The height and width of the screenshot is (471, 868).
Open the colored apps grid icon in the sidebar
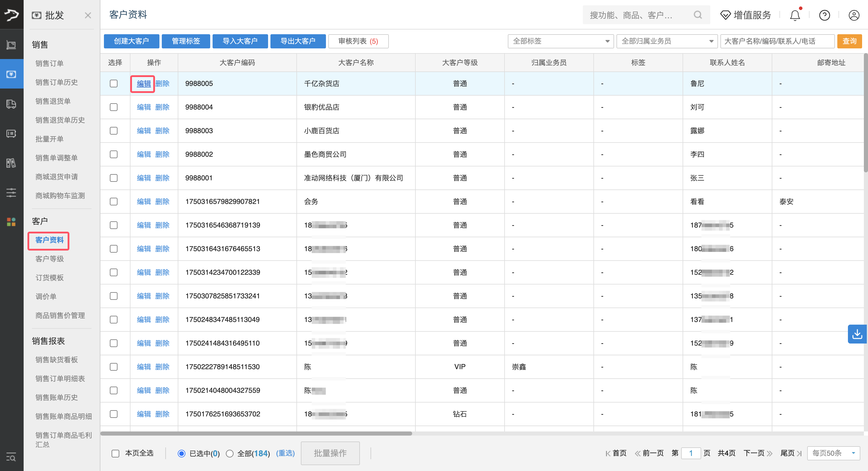(11, 222)
